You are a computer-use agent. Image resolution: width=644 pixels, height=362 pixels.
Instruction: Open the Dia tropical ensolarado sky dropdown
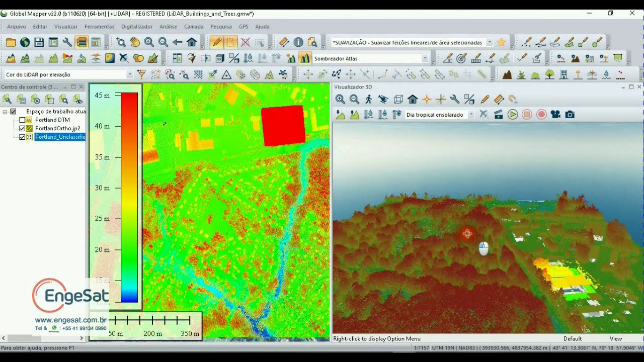[x=471, y=115]
